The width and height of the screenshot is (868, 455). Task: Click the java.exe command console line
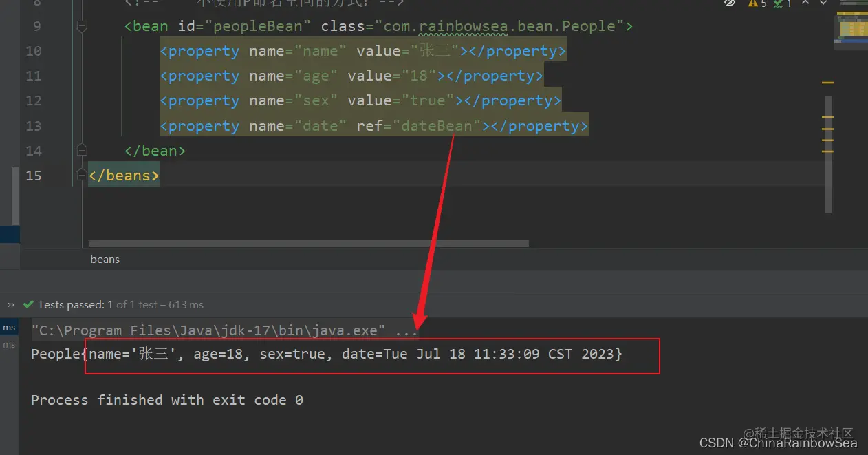pos(225,330)
